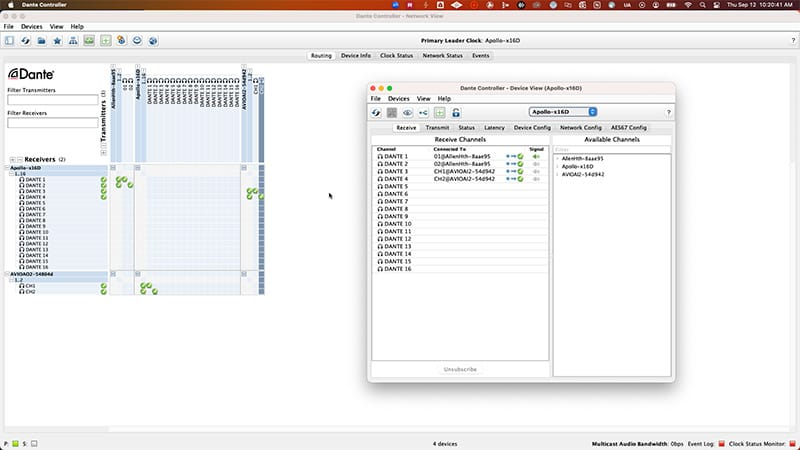
Task: Click the red Event Log indicator
Action: tap(721, 444)
